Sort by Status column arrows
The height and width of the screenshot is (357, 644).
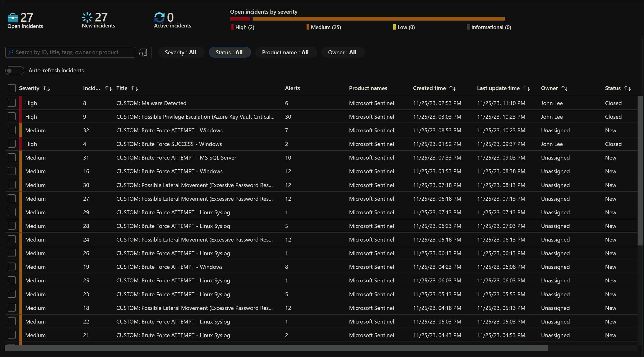coord(628,88)
